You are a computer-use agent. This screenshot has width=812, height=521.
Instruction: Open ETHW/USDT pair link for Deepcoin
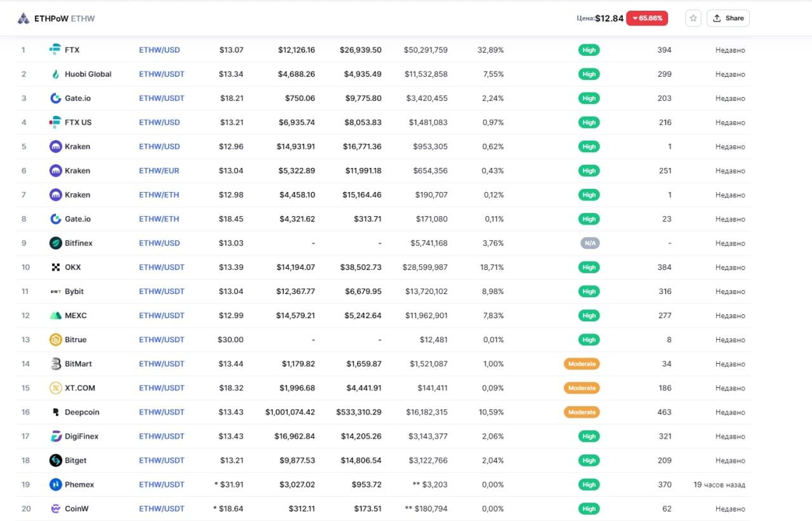click(162, 412)
